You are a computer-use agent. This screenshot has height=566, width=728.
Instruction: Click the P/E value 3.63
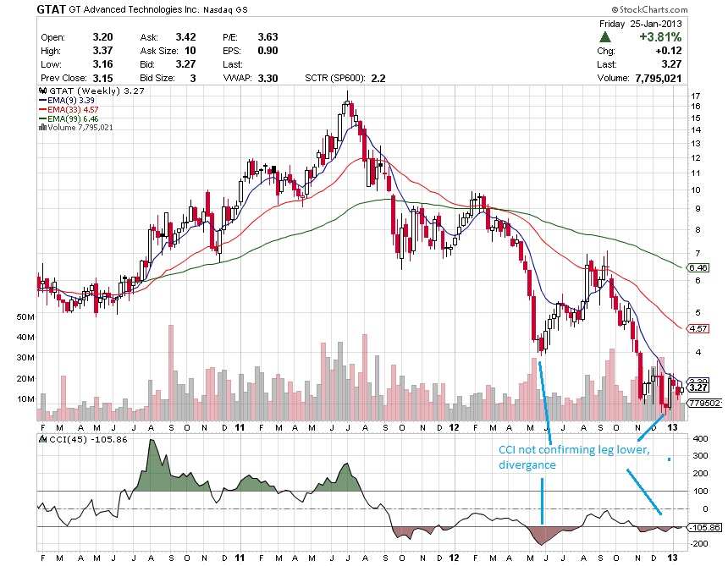click(267, 37)
